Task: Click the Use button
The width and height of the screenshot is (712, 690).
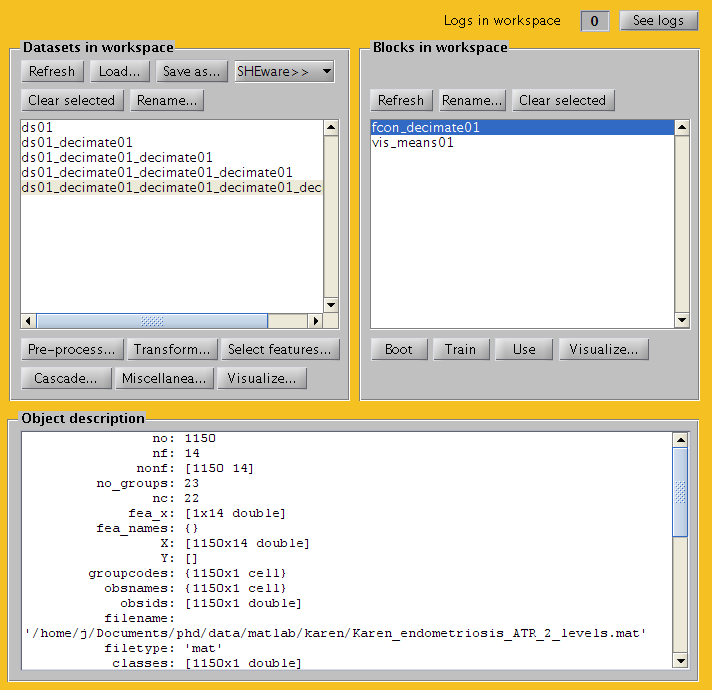Action: click(524, 350)
